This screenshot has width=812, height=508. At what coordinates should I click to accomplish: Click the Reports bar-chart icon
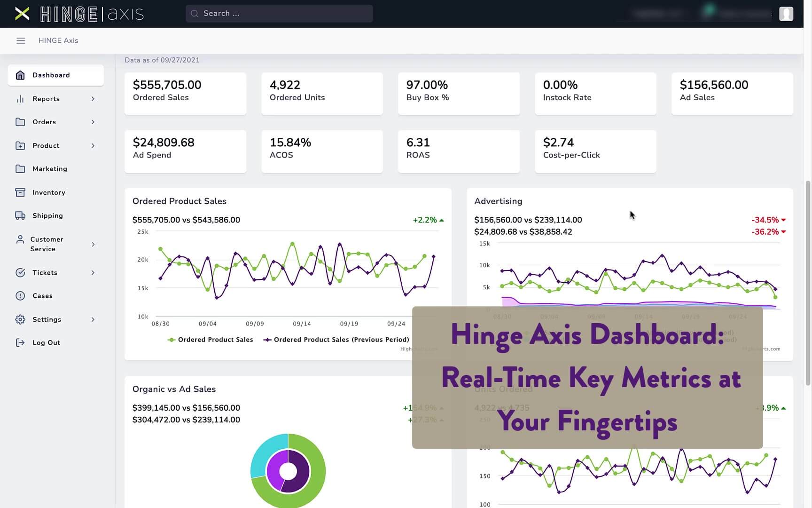(20, 99)
